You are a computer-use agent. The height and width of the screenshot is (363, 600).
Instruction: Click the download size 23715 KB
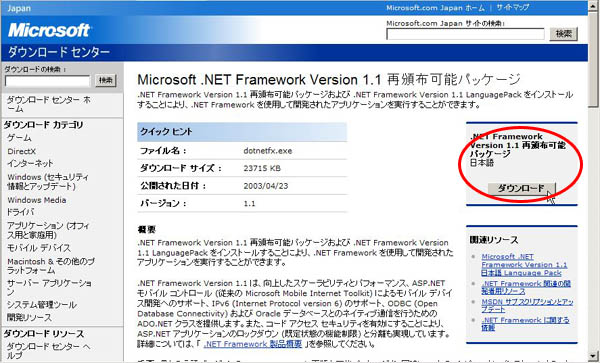coord(262,168)
